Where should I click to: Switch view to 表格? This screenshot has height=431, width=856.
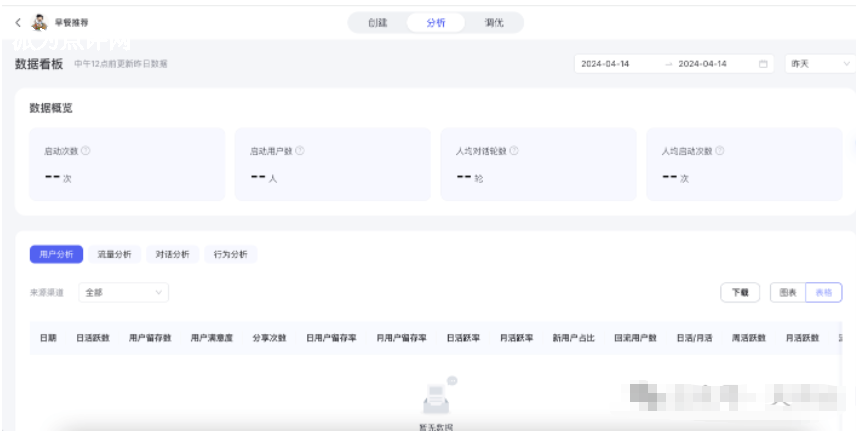coord(824,293)
